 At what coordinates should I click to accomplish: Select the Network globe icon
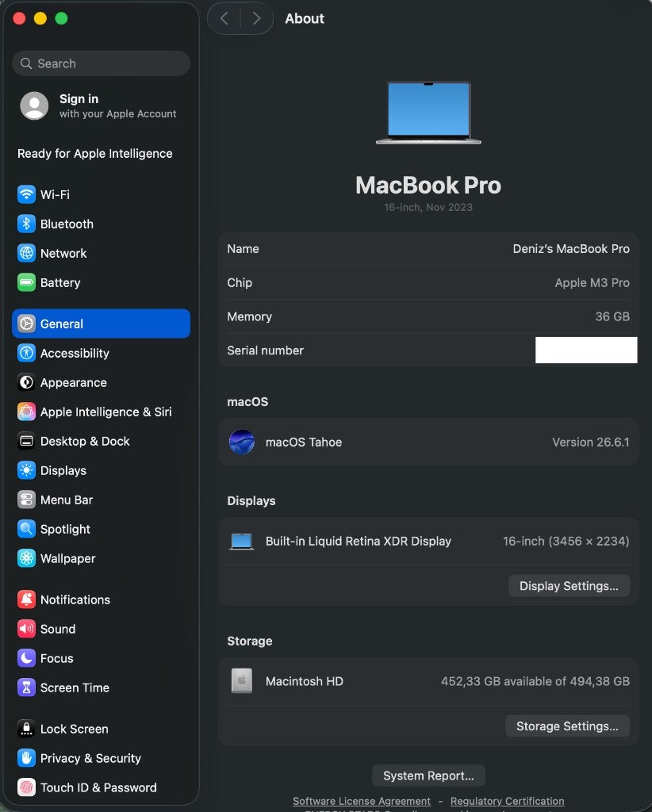(x=26, y=253)
